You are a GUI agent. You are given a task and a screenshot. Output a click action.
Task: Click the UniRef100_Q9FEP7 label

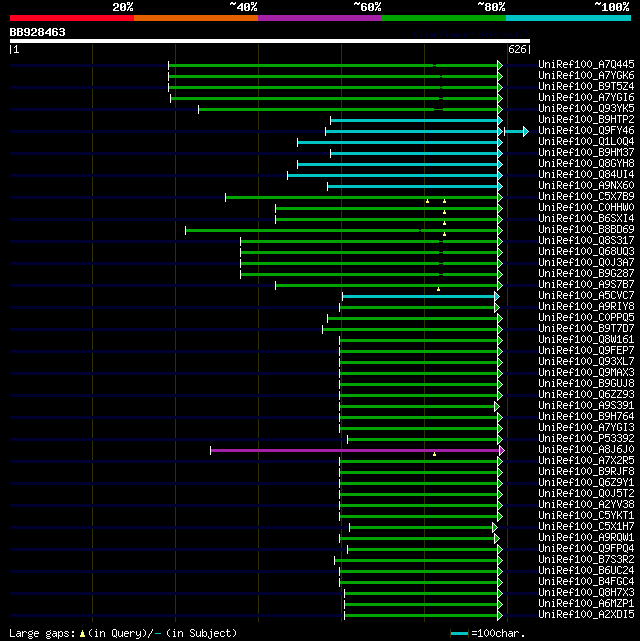586,351
